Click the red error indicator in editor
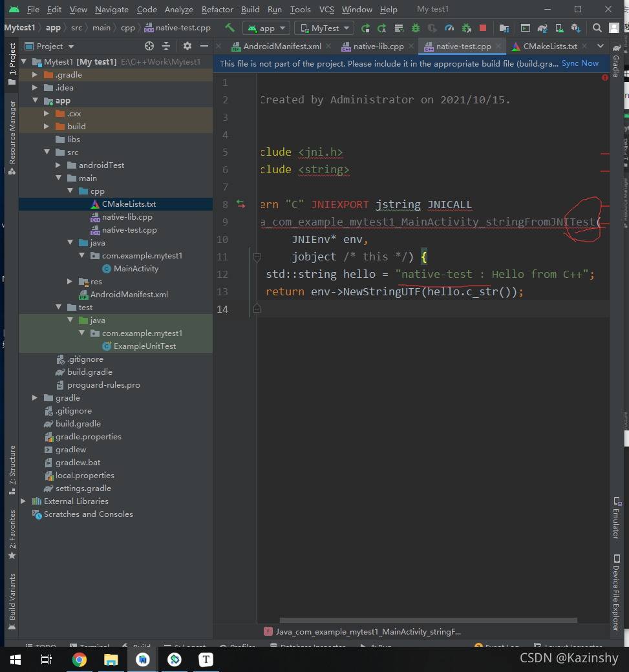The width and height of the screenshot is (629, 672). pyautogui.click(x=605, y=78)
